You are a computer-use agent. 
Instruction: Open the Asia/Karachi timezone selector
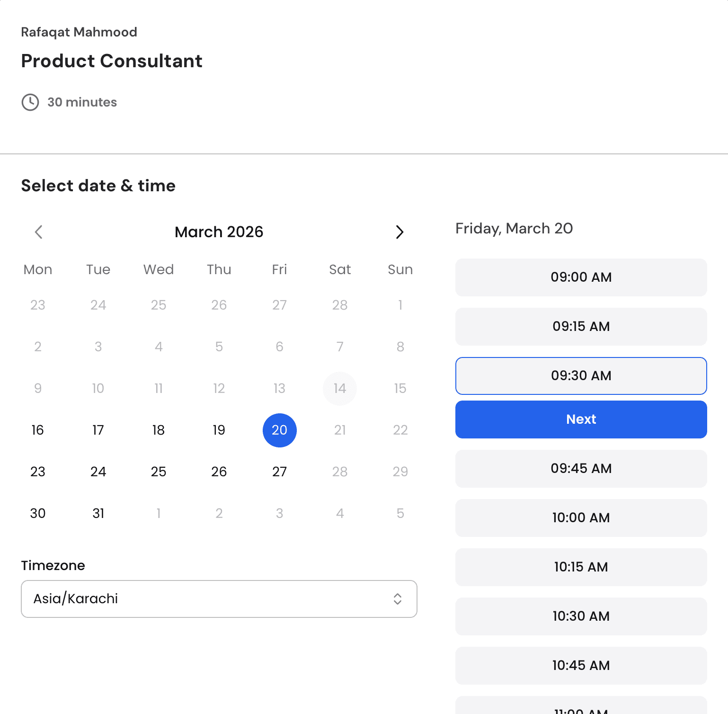click(x=219, y=599)
